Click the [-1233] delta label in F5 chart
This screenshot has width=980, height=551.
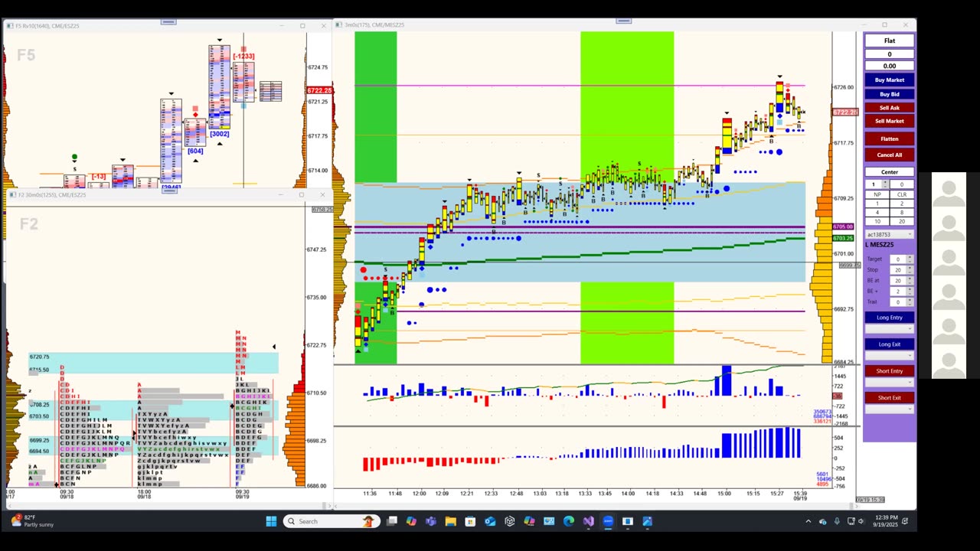(x=243, y=56)
